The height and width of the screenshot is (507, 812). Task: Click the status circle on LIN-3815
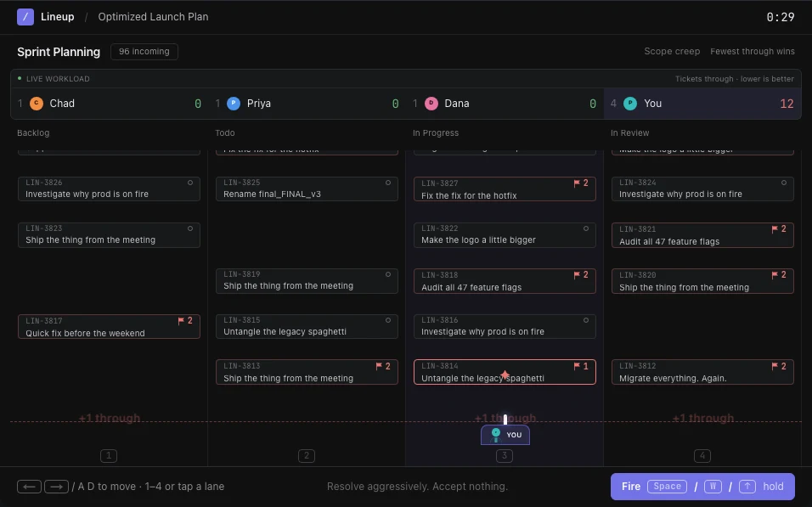[388, 320]
